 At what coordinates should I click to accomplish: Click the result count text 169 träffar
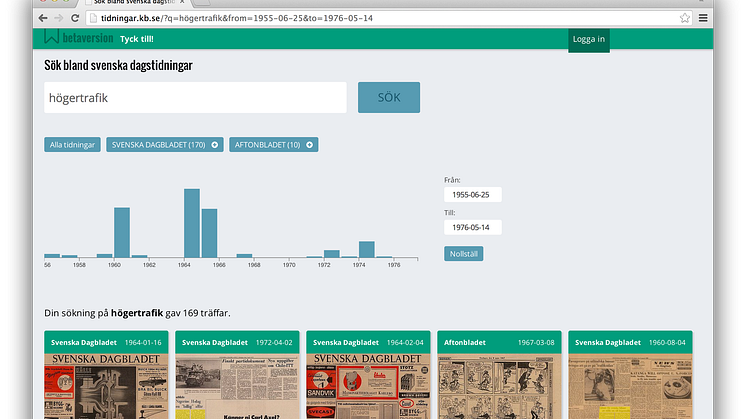(x=206, y=313)
